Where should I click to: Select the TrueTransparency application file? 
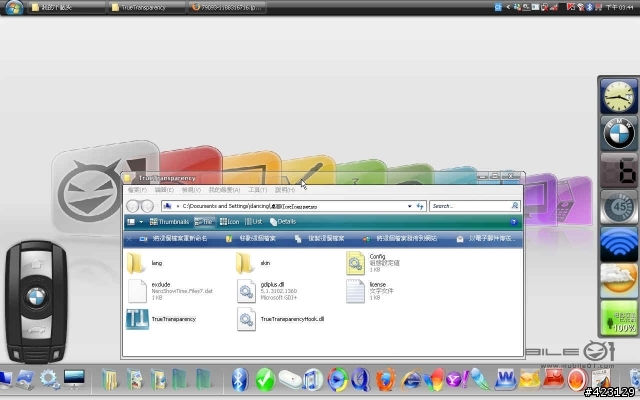click(x=161, y=319)
